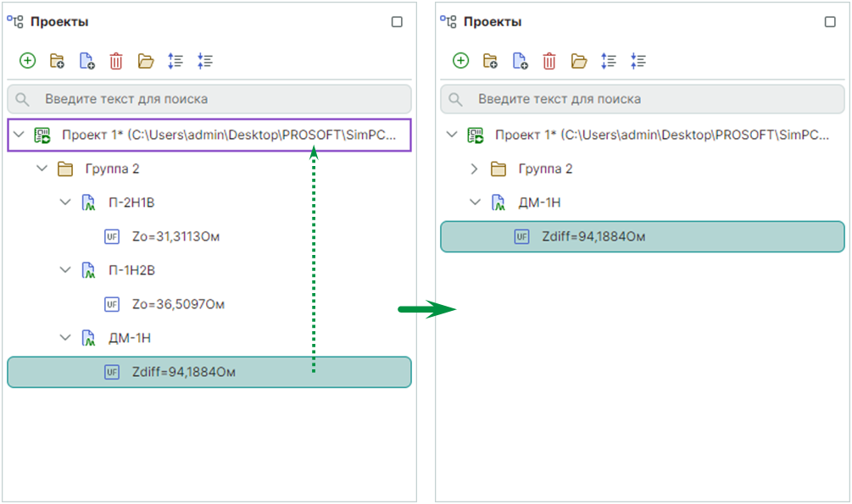Collapse Группа 2 in the left panel
Screen dimensions: 852x504
click(x=42, y=169)
